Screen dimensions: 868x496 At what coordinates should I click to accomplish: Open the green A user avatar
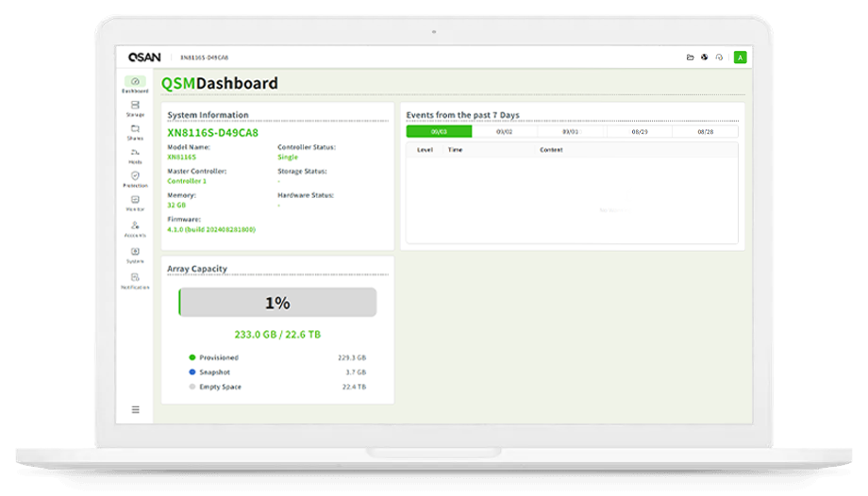pos(740,57)
